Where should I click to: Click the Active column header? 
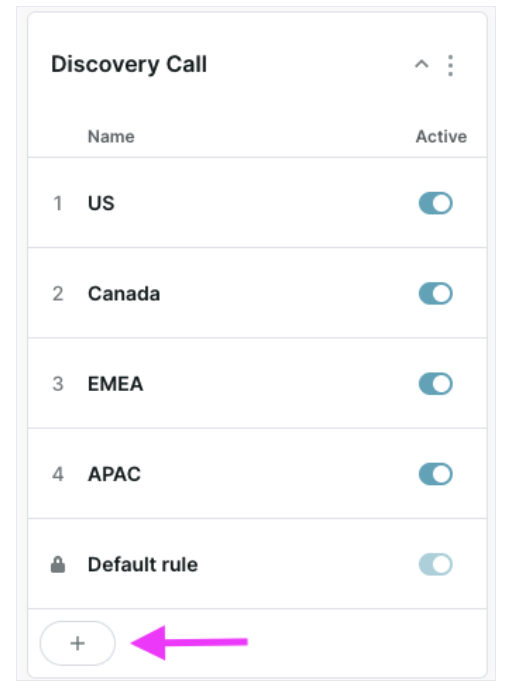tap(441, 137)
